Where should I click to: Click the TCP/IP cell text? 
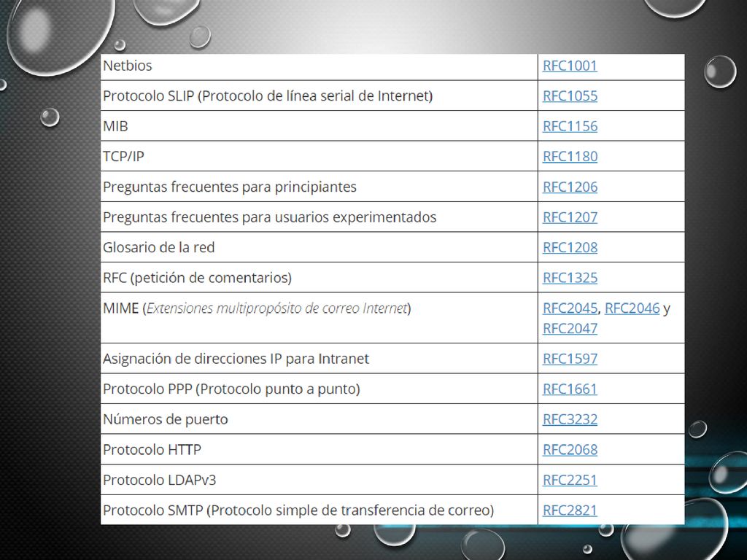(x=123, y=157)
